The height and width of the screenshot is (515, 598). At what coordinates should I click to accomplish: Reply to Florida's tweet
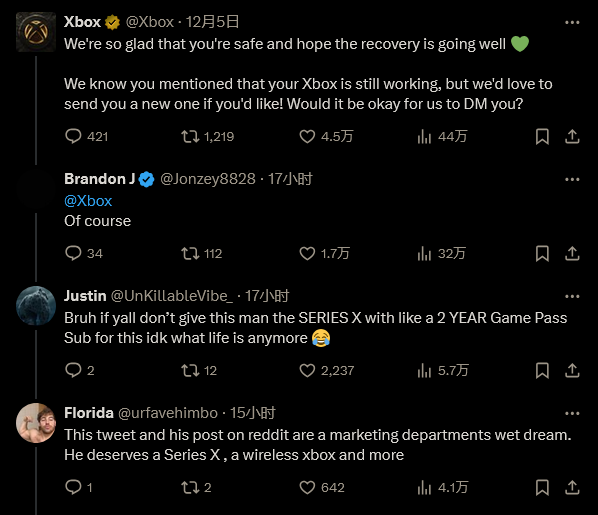coord(73,487)
